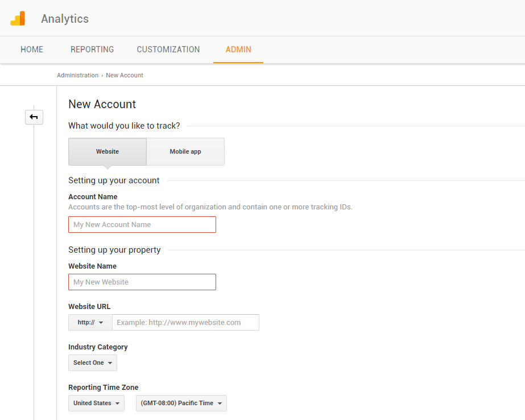The image size is (525, 420).
Task: Click the Administration breadcrumb link
Action: point(78,75)
